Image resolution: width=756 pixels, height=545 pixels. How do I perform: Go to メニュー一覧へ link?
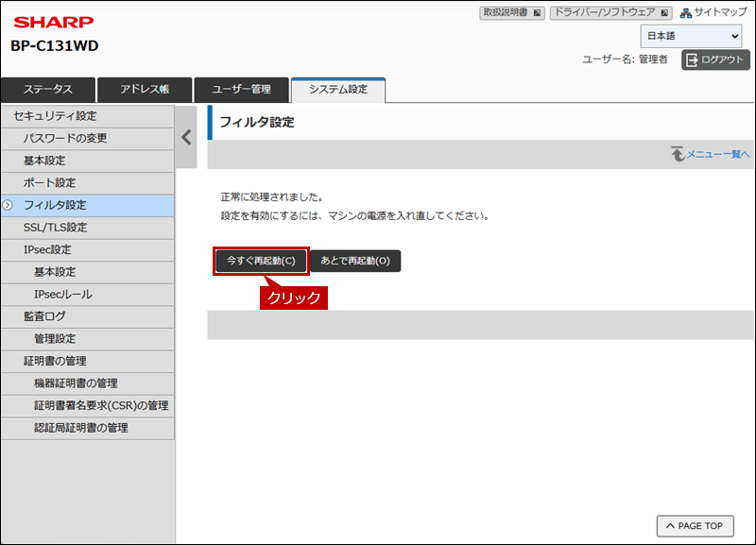[x=711, y=154]
